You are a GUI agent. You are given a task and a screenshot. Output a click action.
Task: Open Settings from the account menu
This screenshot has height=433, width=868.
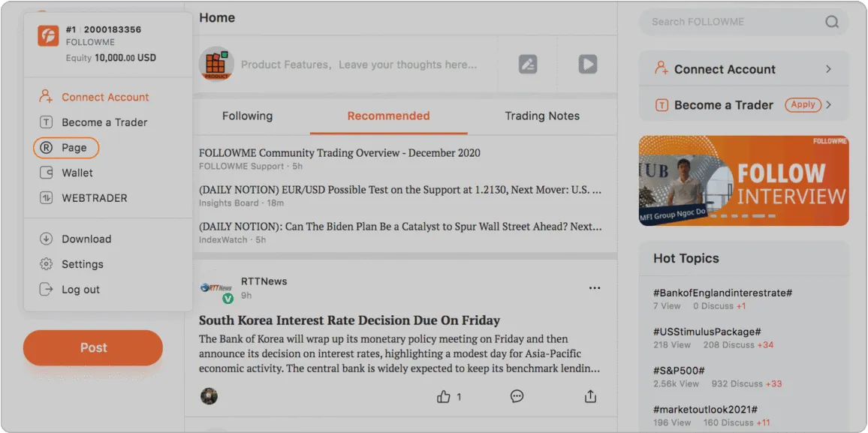83,264
